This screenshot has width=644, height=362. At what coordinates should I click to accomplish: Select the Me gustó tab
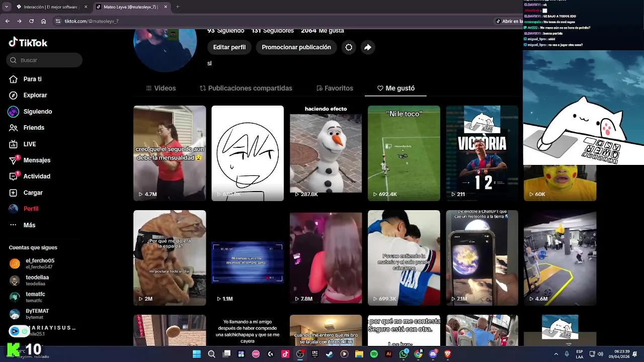tap(396, 88)
